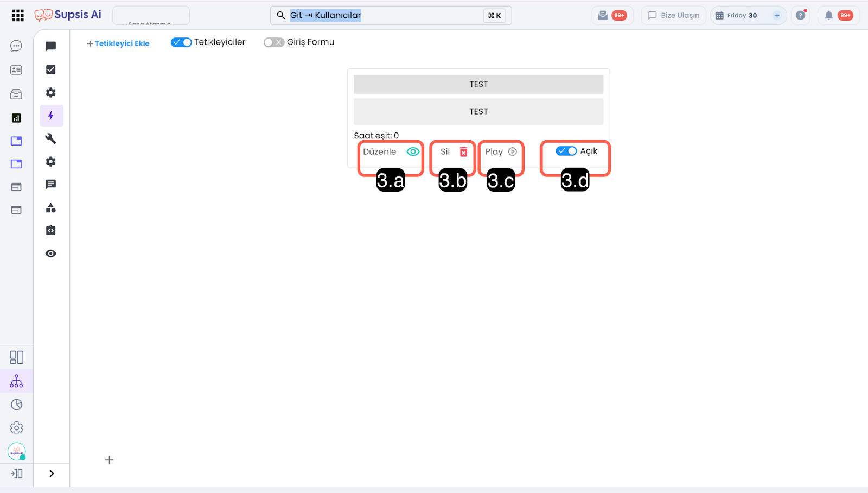This screenshot has height=493, width=868.
Task: Click the red trash Sil icon
Action: click(x=463, y=152)
